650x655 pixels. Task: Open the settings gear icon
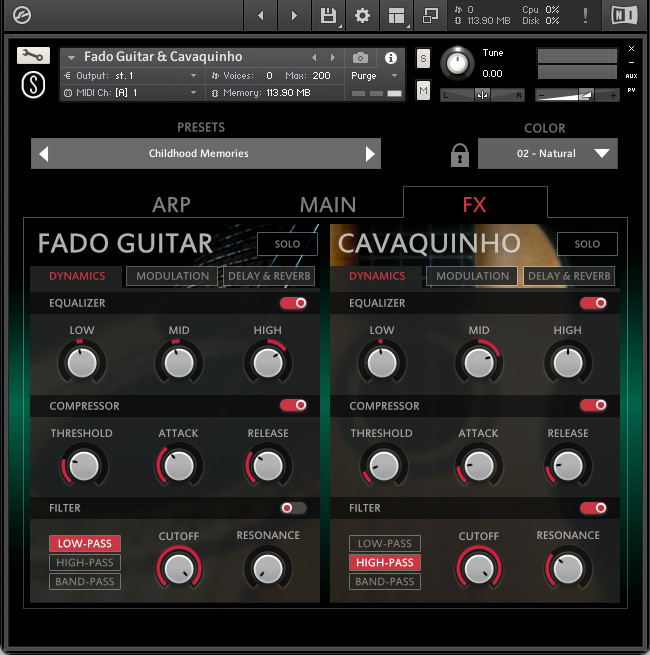pyautogui.click(x=362, y=15)
